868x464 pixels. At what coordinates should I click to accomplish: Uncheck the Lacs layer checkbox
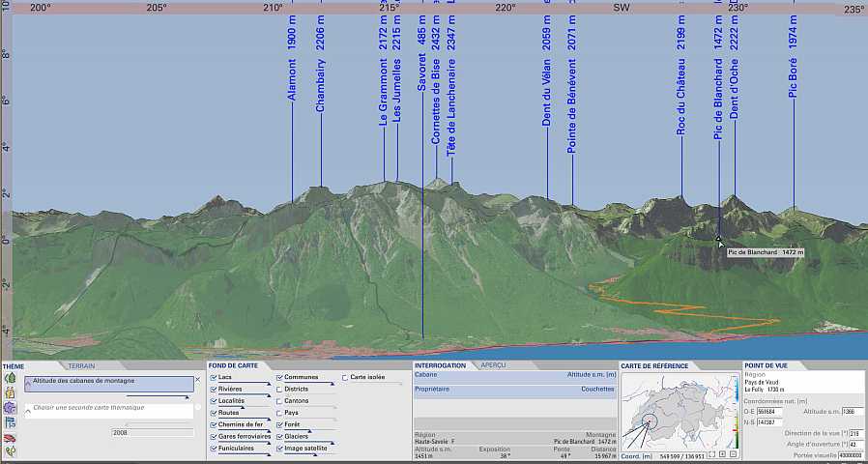tap(214, 377)
